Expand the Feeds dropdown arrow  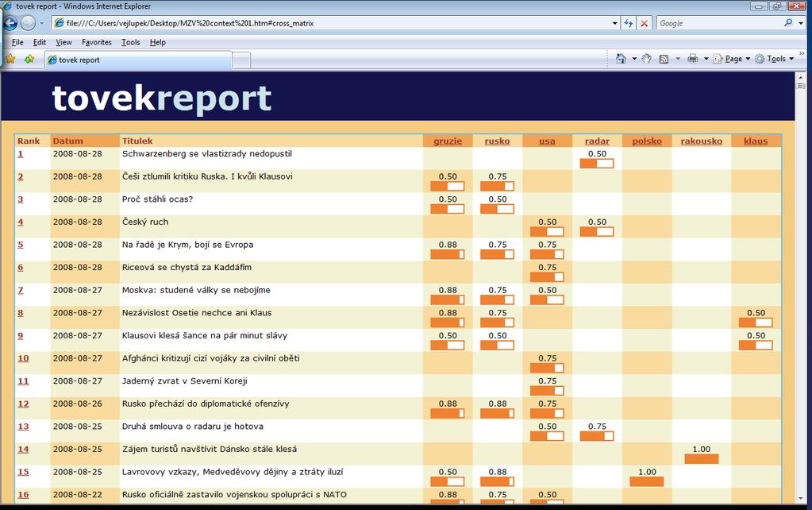click(x=678, y=59)
